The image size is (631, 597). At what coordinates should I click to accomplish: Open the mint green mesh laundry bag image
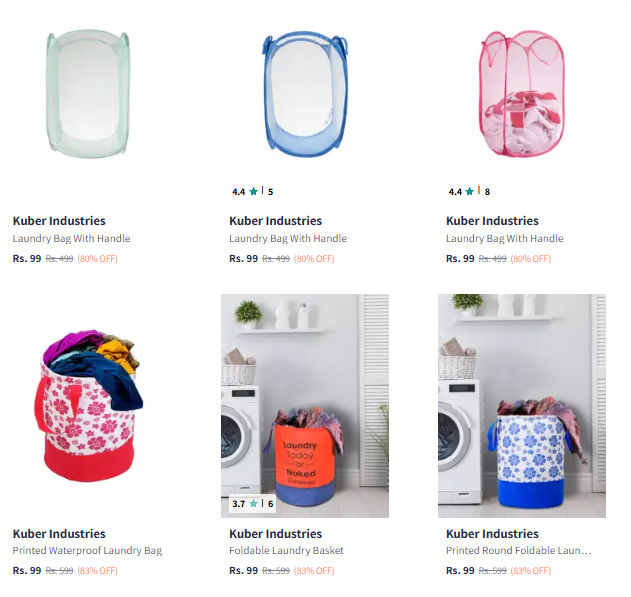coord(88,94)
